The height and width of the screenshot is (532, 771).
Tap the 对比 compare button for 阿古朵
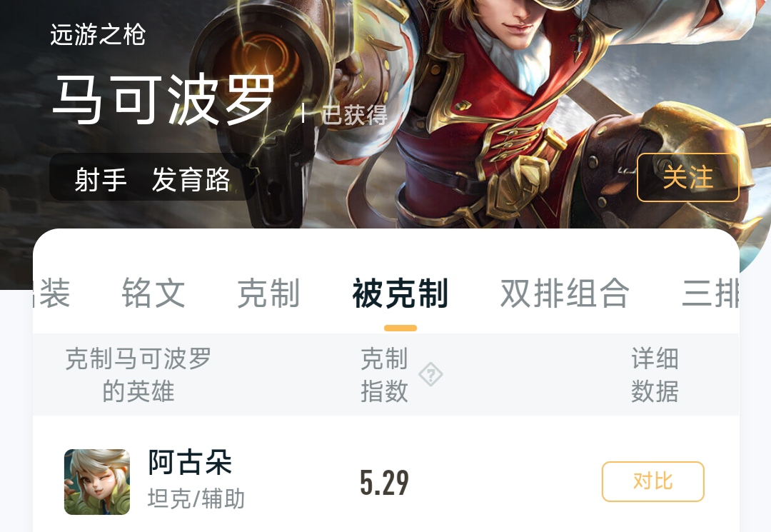(653, 481)
